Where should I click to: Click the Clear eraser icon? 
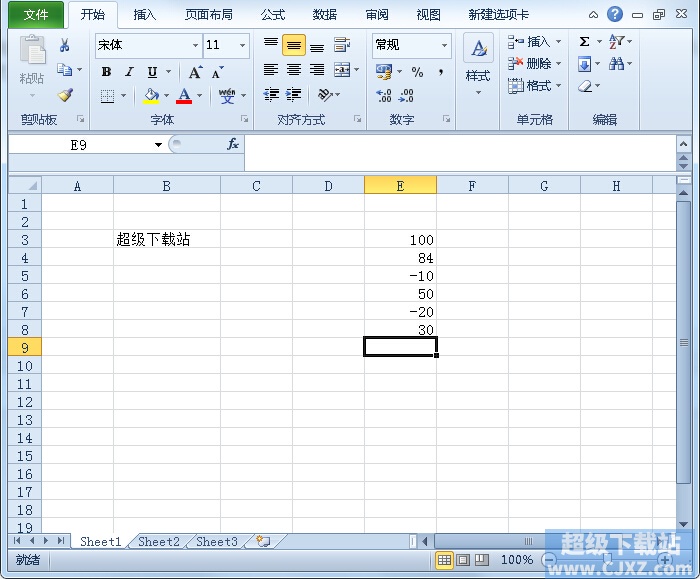(x=585, y=86)
